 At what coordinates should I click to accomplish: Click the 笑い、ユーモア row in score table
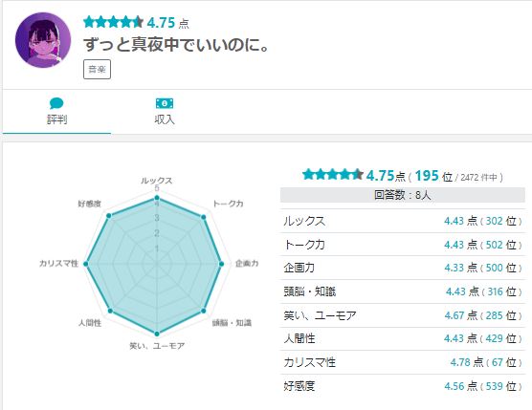click(403, 315)
